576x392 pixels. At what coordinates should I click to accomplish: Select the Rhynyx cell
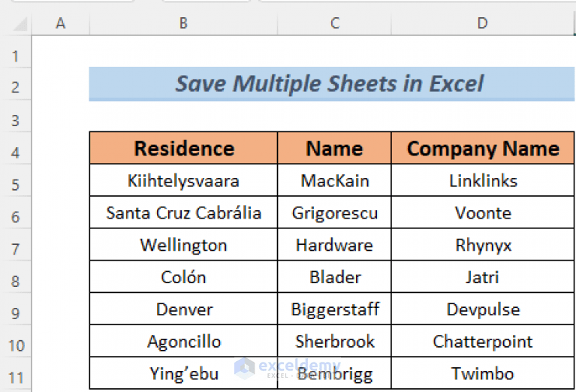click(483, 244)
